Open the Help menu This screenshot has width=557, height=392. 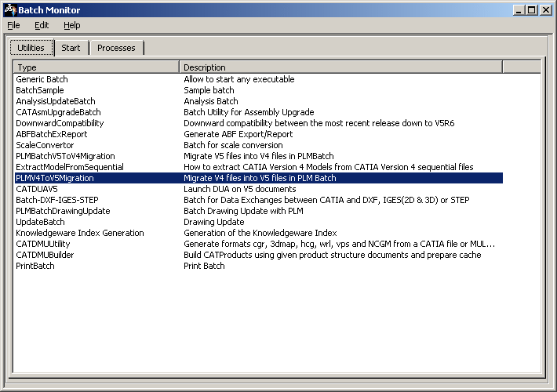72,25
